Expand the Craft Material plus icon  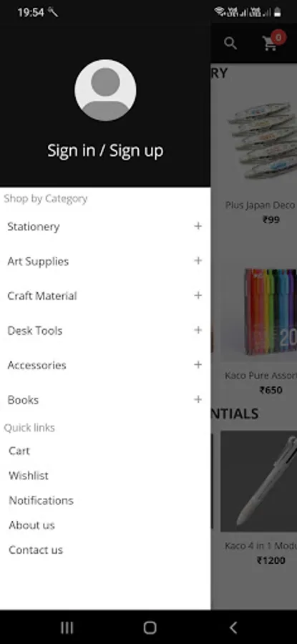(198, 296)
